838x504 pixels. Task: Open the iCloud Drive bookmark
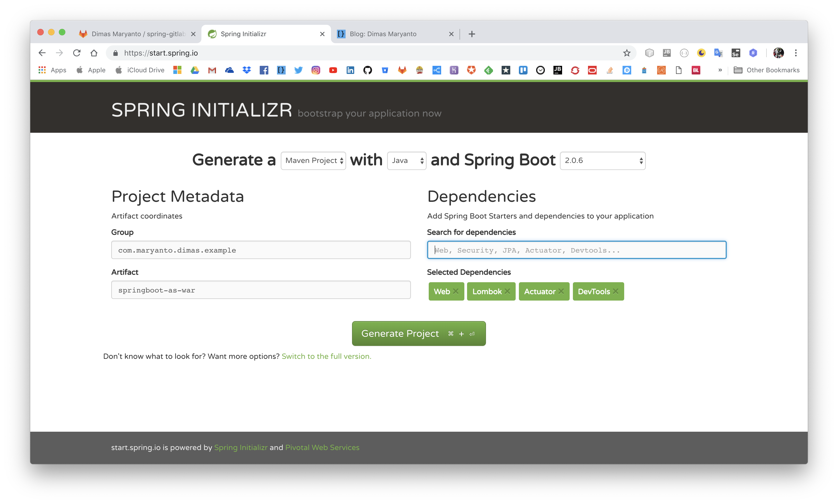[x=140, y=70]
